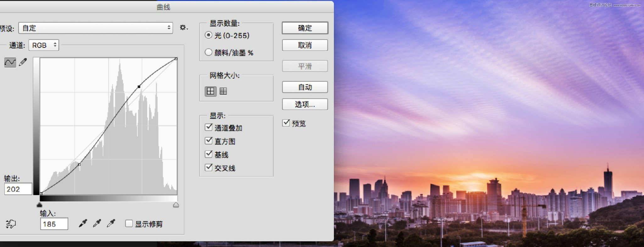Screen dimensions: 644x247
Task: Click the 输入 value field
Action: coord(54,224)
